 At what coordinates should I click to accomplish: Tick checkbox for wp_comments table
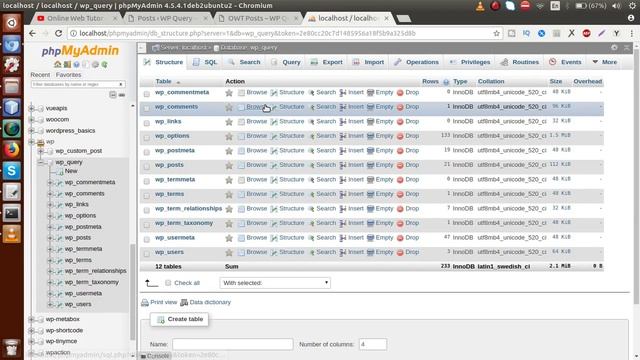pos(147,108)
